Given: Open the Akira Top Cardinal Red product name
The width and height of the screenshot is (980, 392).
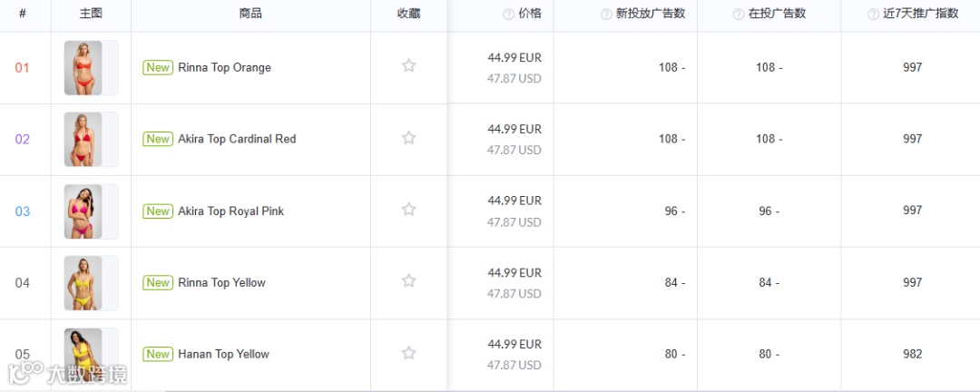Looking at the screenshot, I should (x=237, y=139).
